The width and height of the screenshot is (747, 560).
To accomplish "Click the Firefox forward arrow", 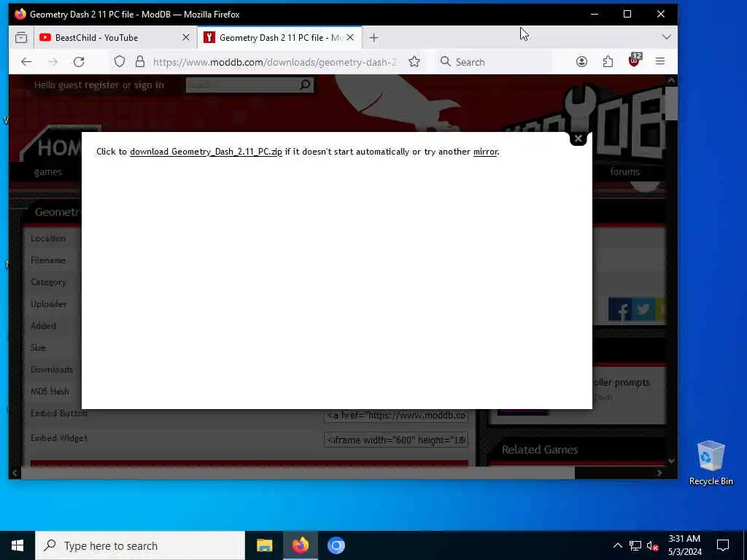I will click(x=53, y=61).
